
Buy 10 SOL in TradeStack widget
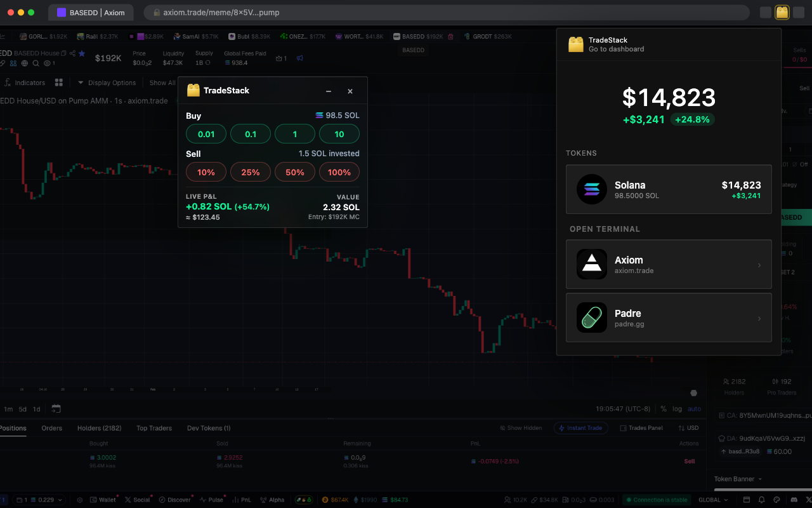click(339, 134)
